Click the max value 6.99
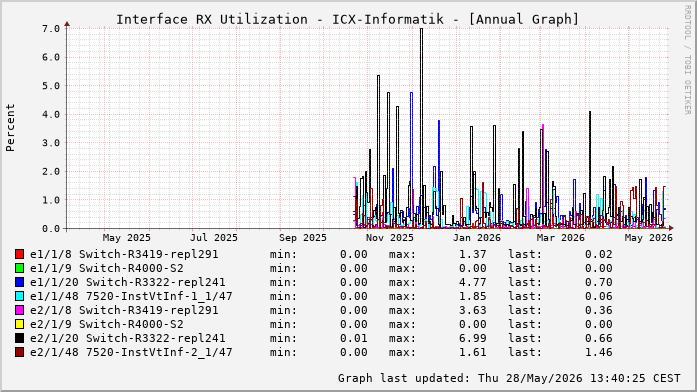The width and height of the screenshot is (697, 392). [473, 338]
